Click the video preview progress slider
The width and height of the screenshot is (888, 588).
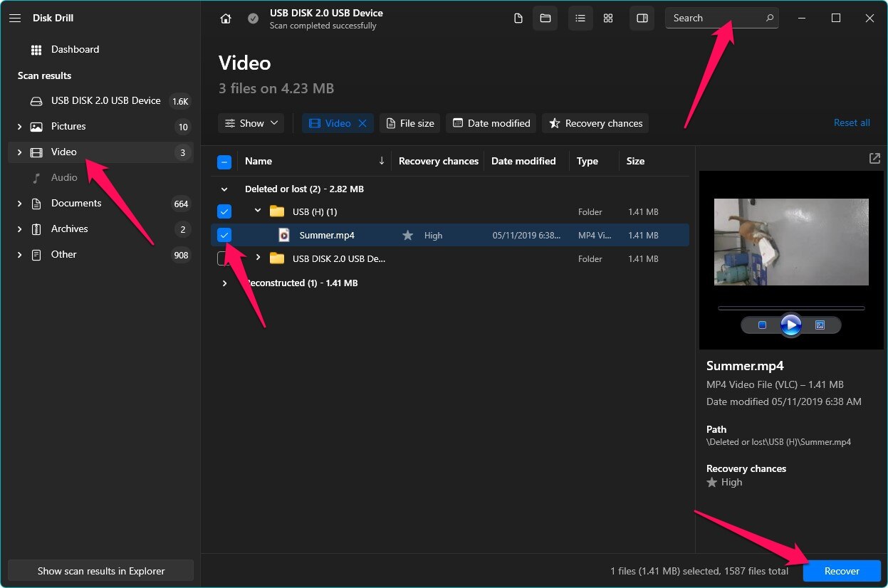[x=791, y=308]
